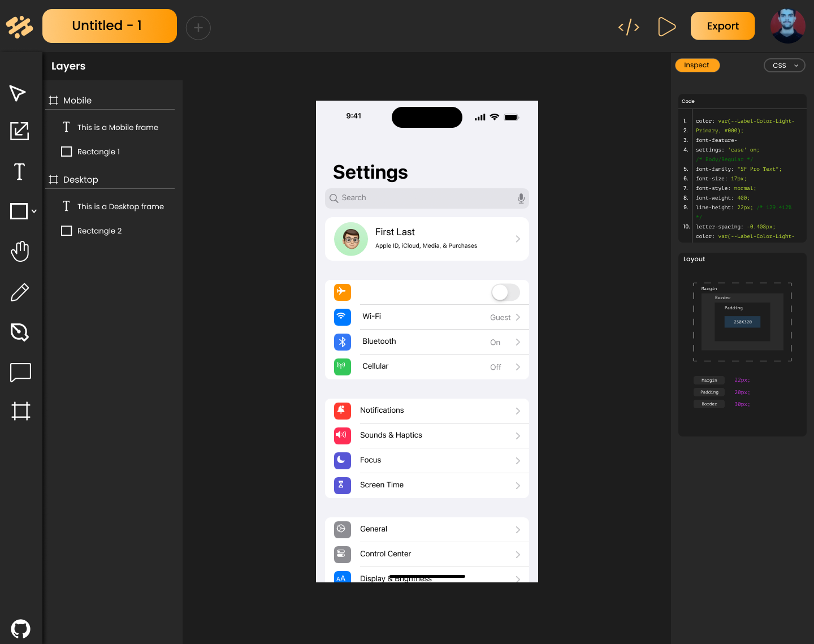Open the code view icon
Viewport: 814px width, 644px height.
click(x=629, y=27)
